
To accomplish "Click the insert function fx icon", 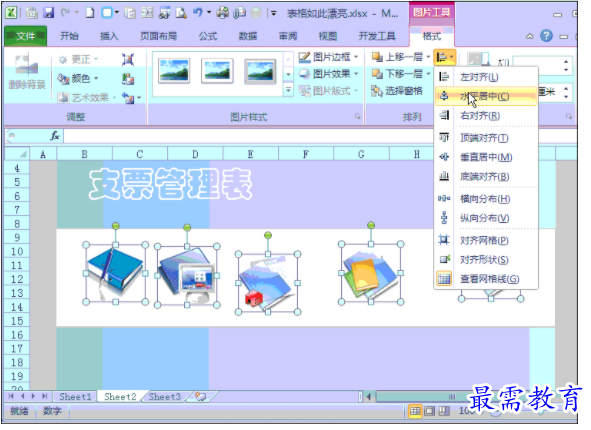I will (55, 136).
